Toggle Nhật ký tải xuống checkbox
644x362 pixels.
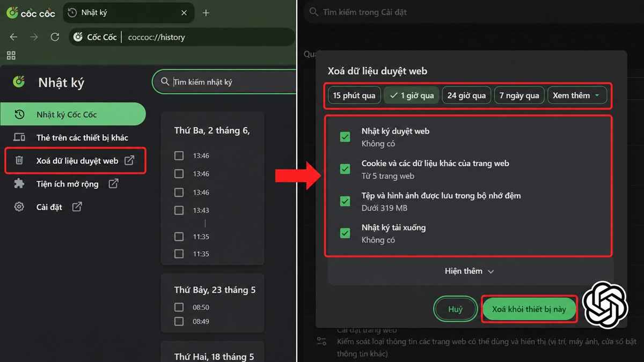click(x=345, y=233)
